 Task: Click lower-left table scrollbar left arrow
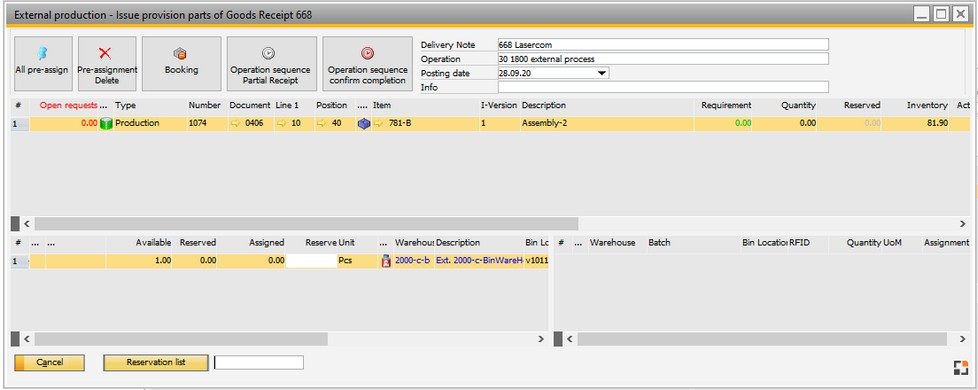click(27, 339)
